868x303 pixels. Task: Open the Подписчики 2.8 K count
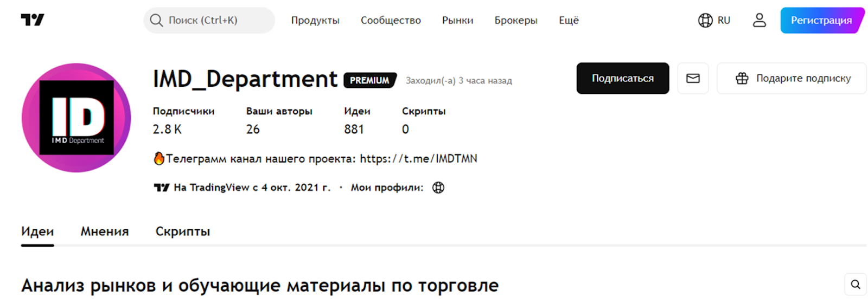(183, 120)
